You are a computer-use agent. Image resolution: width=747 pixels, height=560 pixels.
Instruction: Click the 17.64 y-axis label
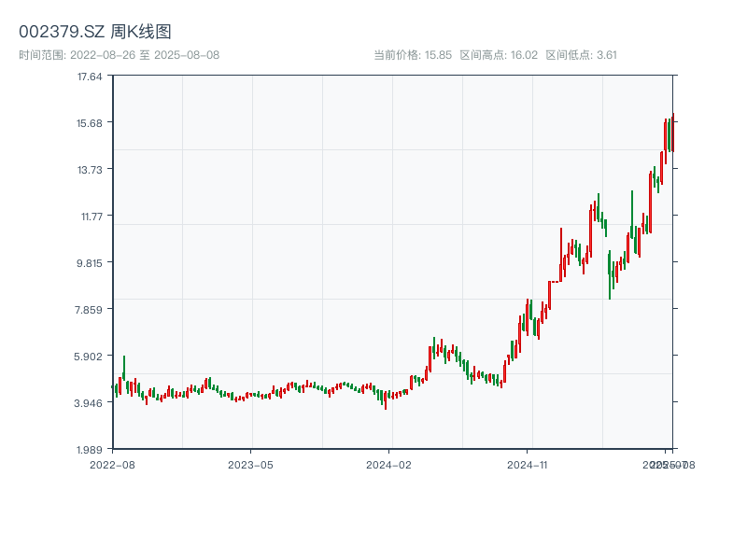pyautogui.click(x=90, y=77)
